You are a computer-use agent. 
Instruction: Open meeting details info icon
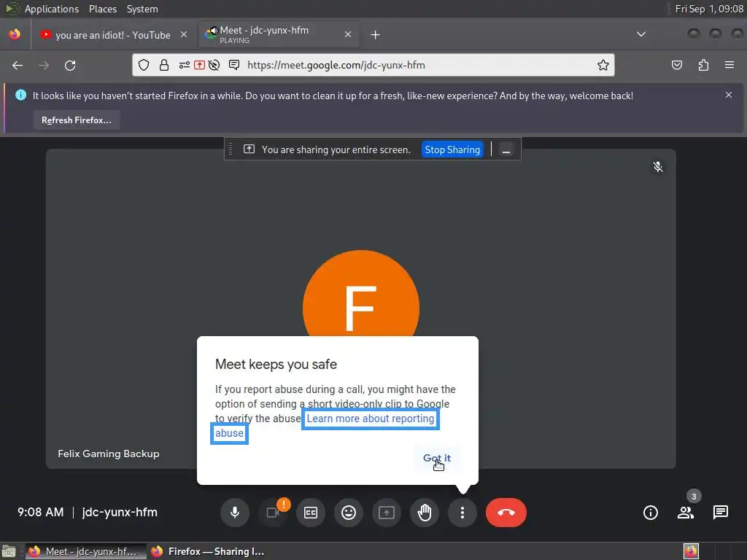(650, 513)
